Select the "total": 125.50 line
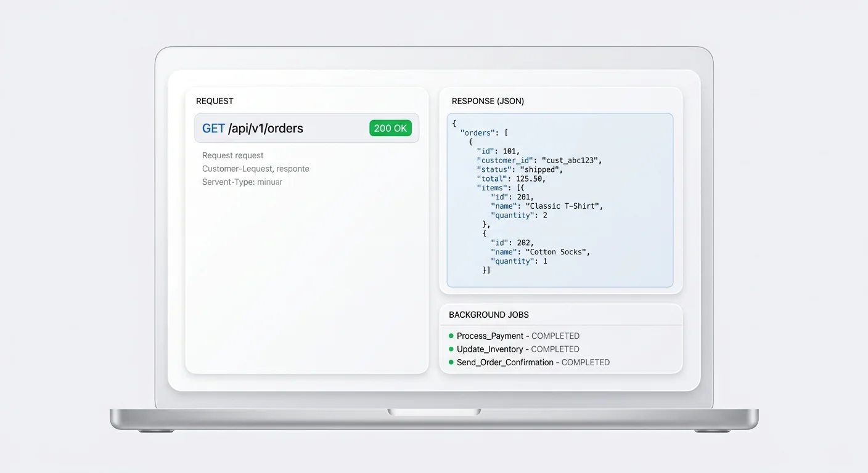The image size is (868, 473). 511,179
